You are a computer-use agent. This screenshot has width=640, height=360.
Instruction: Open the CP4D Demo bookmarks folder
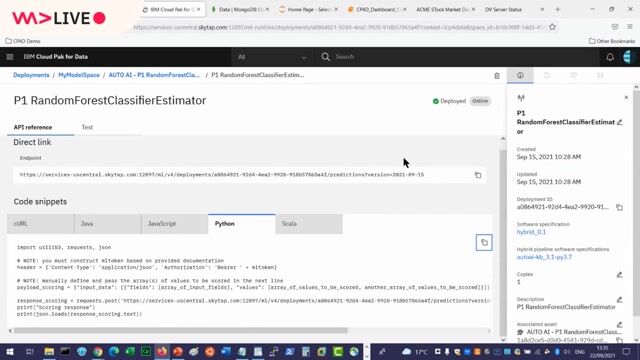click(x=23, y=41)
